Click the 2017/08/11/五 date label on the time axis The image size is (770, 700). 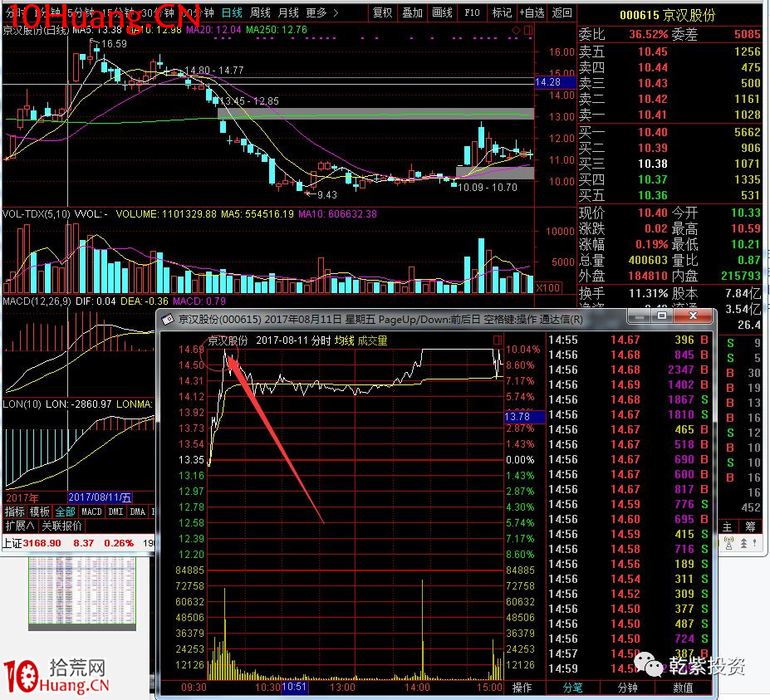point(100,497)
